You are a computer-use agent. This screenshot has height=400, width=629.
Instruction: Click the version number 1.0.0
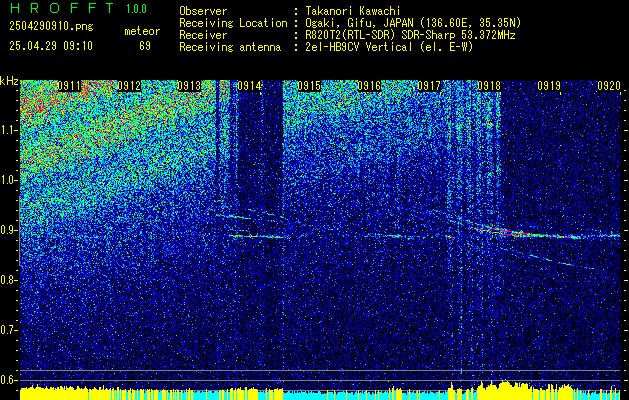136,9
